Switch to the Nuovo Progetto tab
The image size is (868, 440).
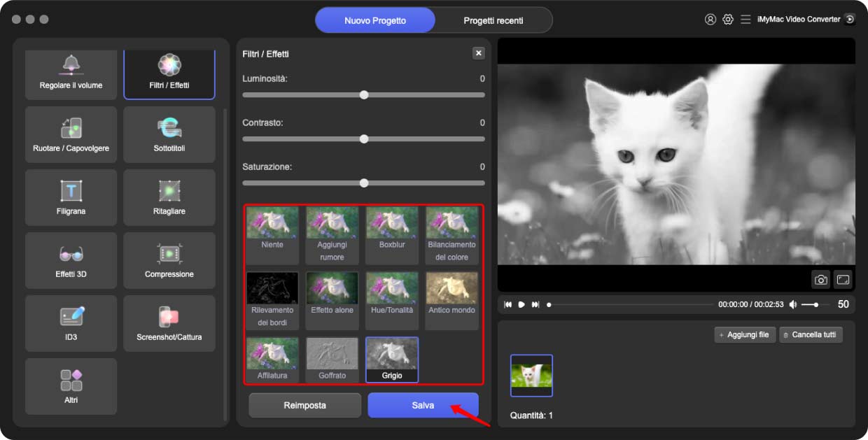tap(375, 20)
